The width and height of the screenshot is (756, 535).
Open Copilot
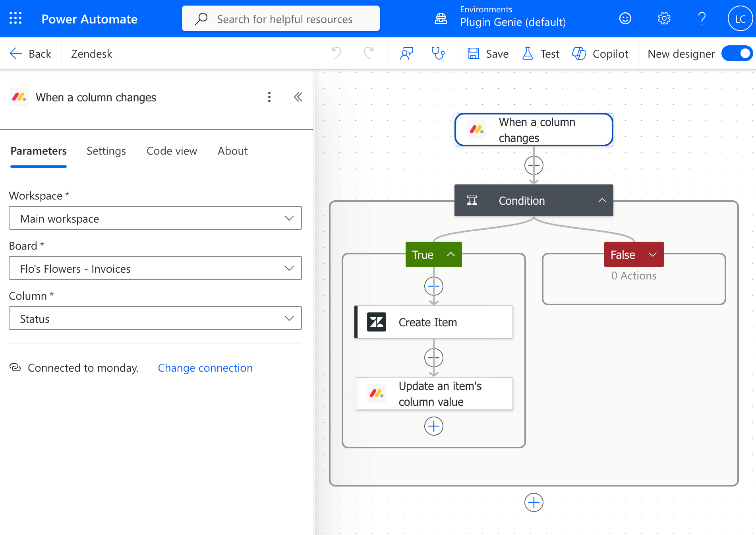(x=600, y=53)
